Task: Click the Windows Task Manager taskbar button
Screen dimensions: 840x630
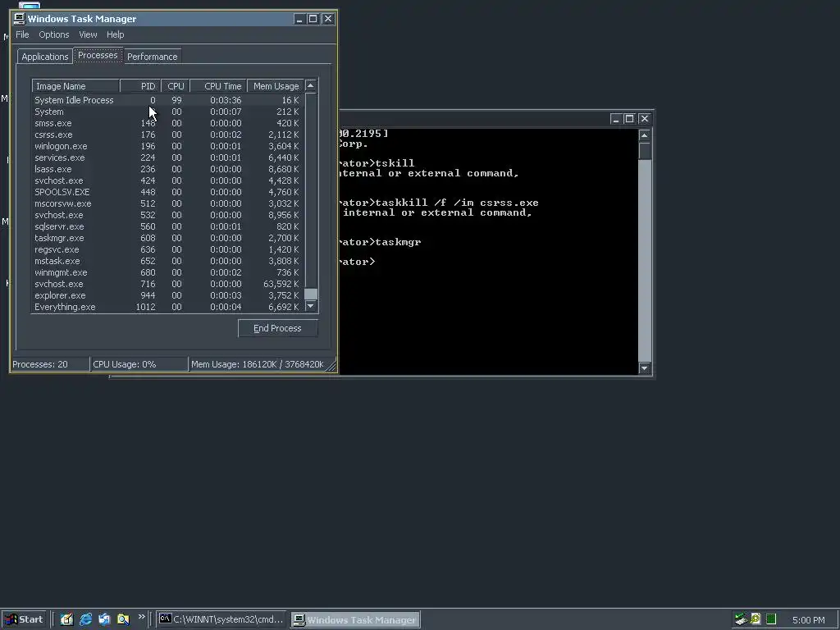Action: (356, 620)
